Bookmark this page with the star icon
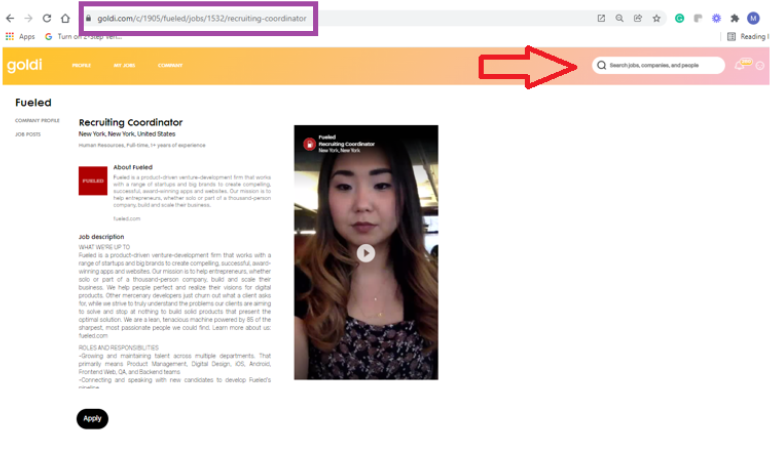The image size is (775, 454). (657, 18)
